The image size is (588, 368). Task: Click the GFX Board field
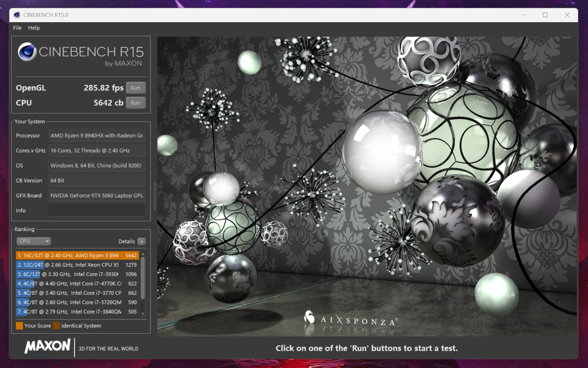(97, 195)
